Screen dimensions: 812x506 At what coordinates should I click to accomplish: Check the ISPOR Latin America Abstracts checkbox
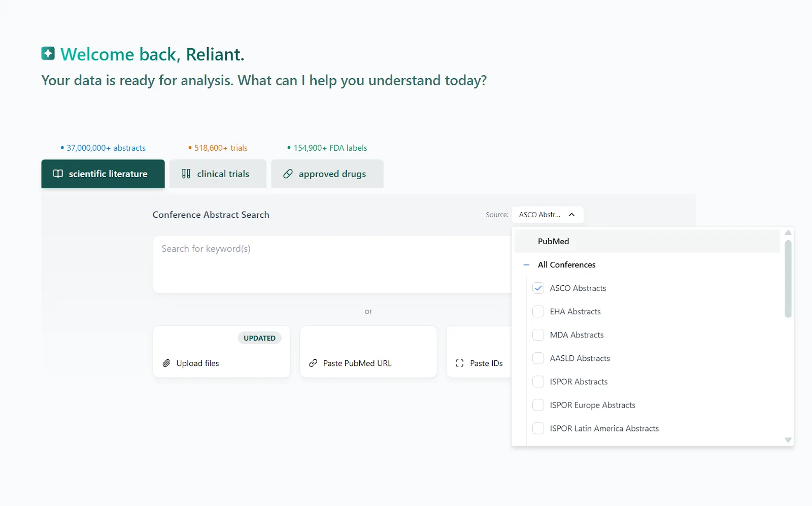538,428
